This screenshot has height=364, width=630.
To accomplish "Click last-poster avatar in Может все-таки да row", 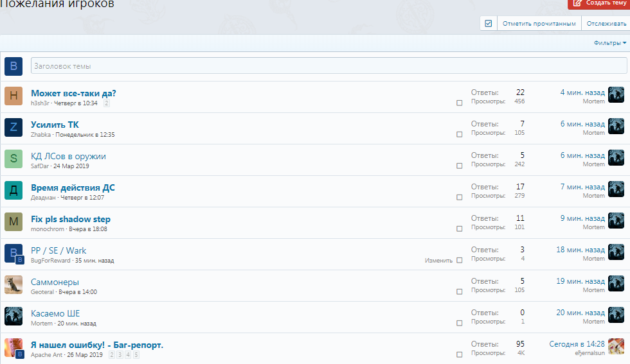I will click(616, 95).
